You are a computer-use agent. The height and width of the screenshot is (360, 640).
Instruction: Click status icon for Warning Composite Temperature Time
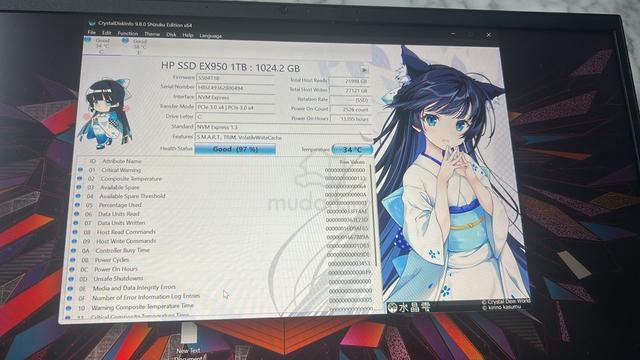pyautogui.click(x=68, y=309)
